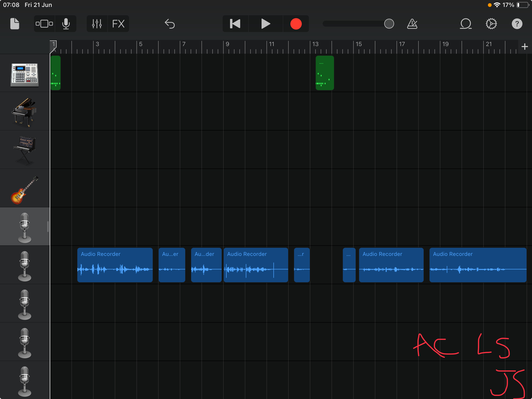
Task: Tap ruler at bar 17
Action: click(x=402, y=44)
